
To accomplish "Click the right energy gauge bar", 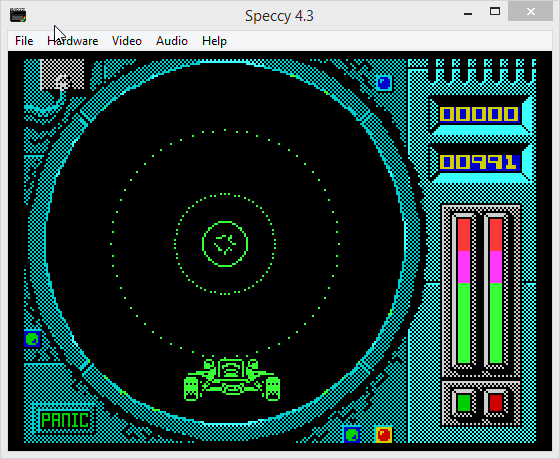I will (x=496, y=291).
